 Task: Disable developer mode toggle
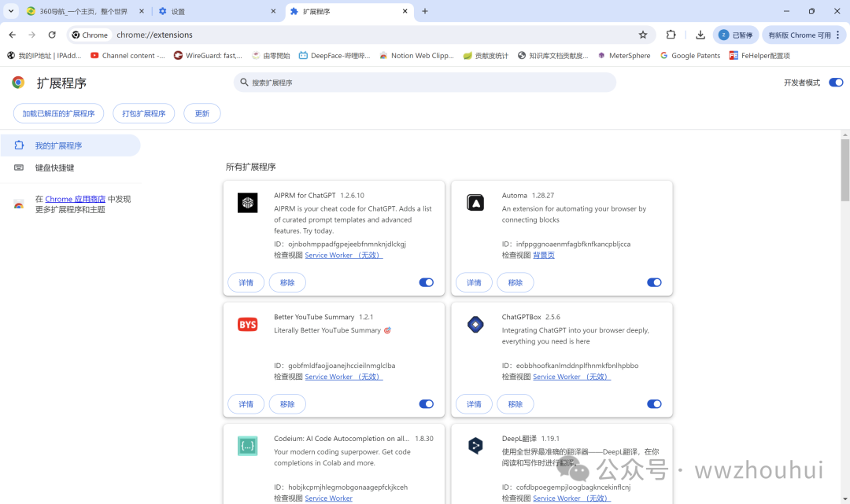836,83
